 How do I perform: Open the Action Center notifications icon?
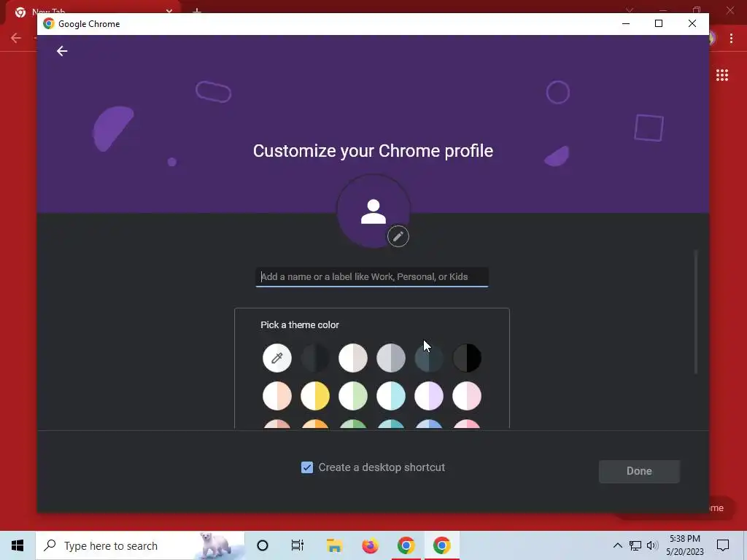click(x=723, y=545)
